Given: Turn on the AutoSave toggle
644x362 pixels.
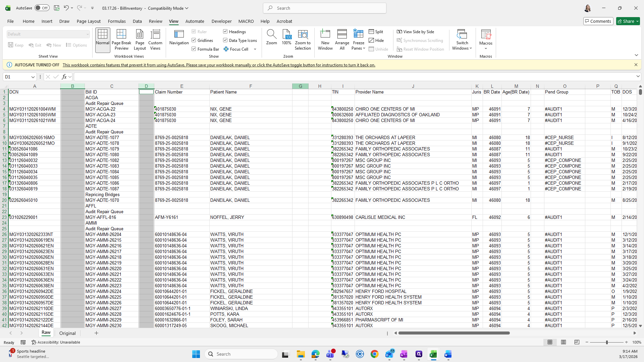Looking at the screenshot, I should tap(42, 8).
